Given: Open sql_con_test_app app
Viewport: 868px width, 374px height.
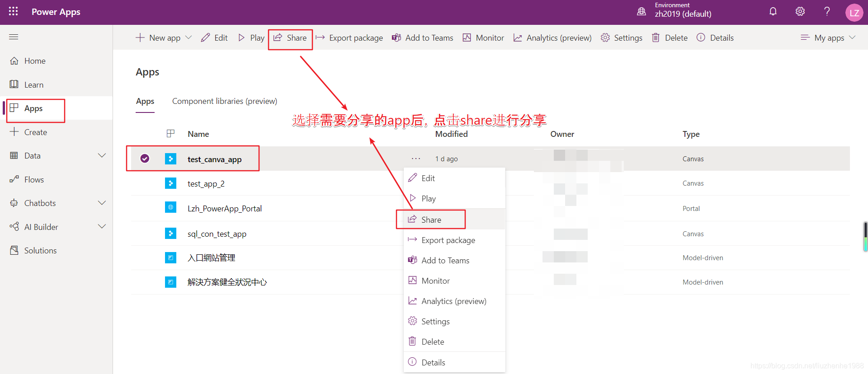Looking at the screenshot, I should pyautogui.click(x=217, y=234).
